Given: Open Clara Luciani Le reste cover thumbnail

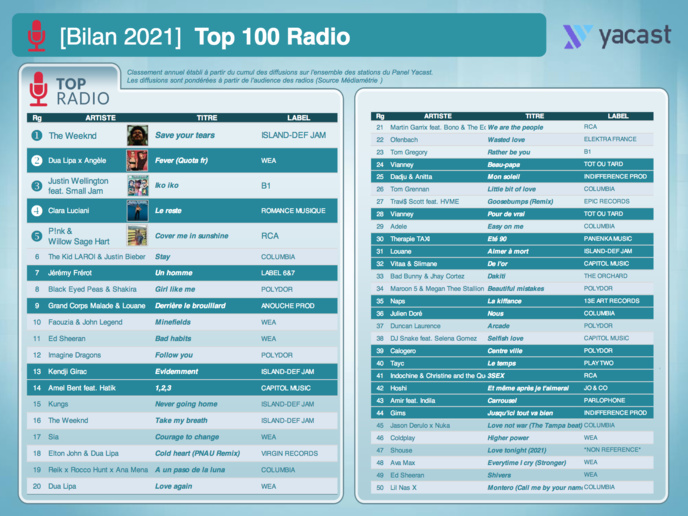Looking at the screenshot, I should [x=137, y=210].
